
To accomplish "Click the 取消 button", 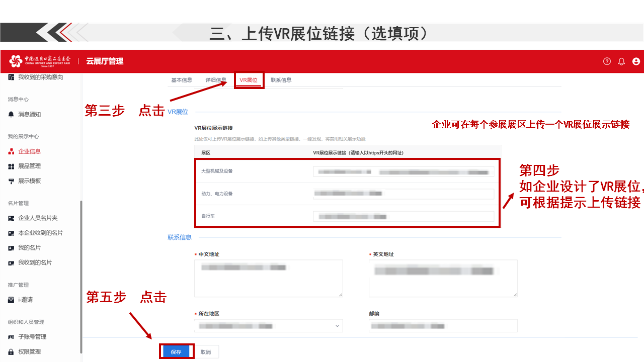I will 206,352.
